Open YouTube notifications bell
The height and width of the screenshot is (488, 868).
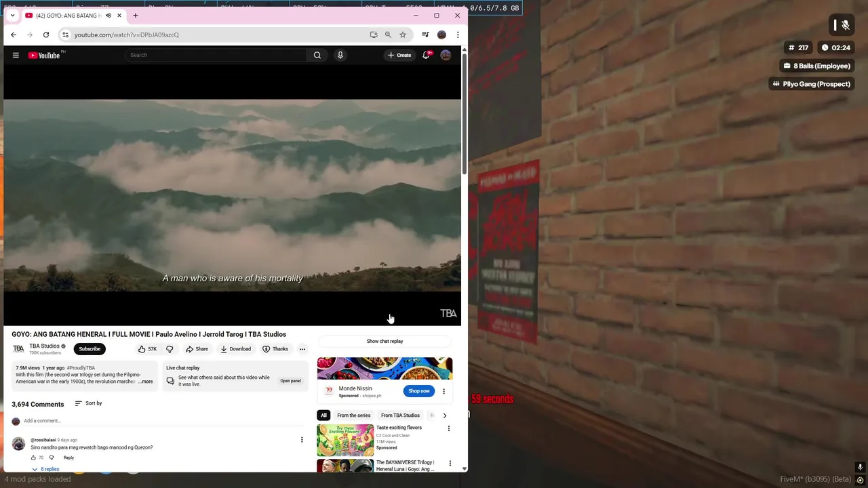click(x=426, y=55)
